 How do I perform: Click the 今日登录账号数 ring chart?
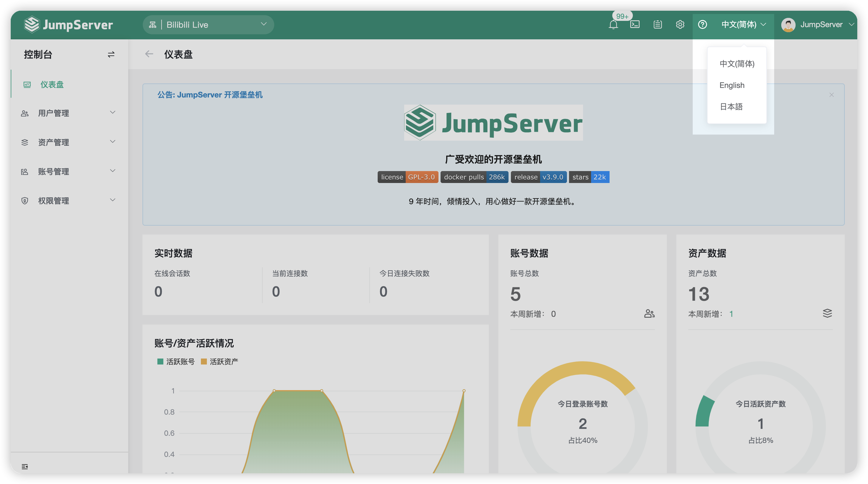(583, 418)
